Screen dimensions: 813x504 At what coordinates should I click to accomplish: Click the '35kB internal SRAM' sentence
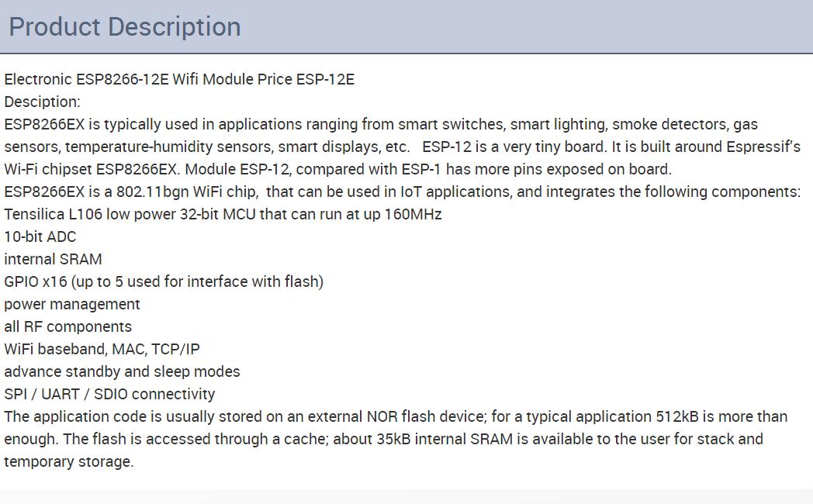(x=384, y=439)
